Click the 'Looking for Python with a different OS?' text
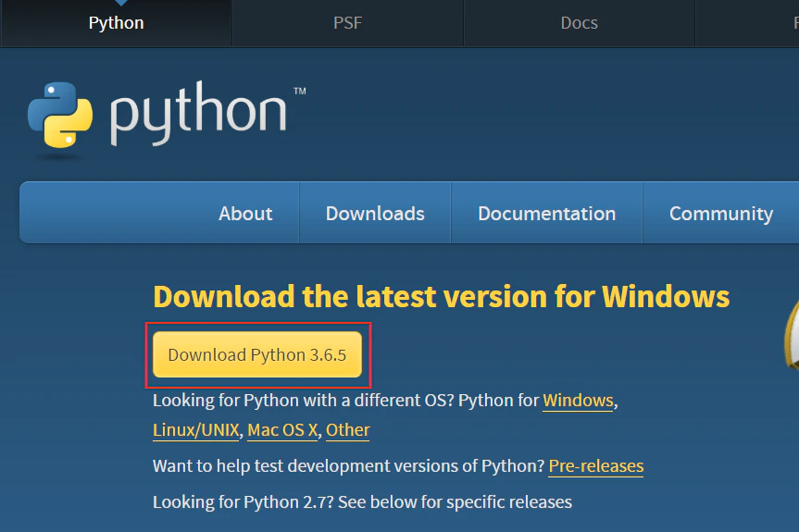 [303, 400]
